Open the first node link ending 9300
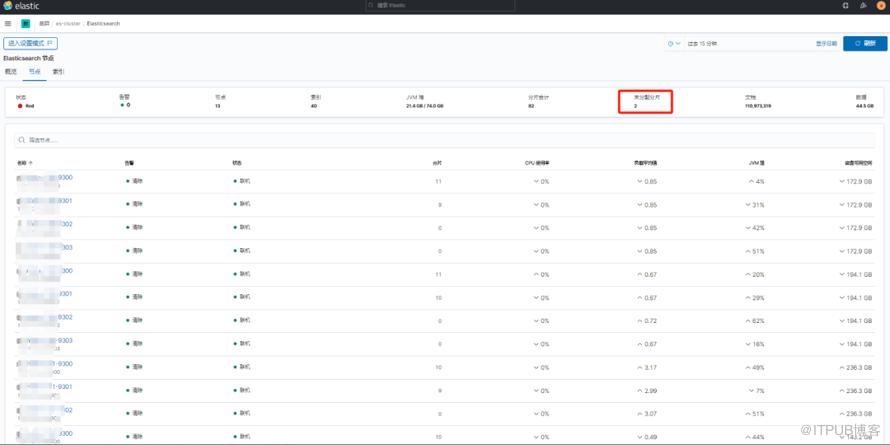 pos(60,178)
